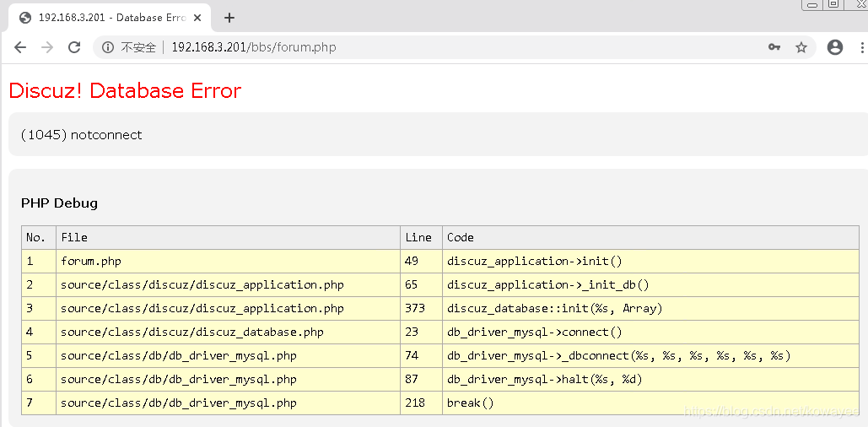Click row number 1 in the No. column
The image size is (868, 427).
(39, 261)
